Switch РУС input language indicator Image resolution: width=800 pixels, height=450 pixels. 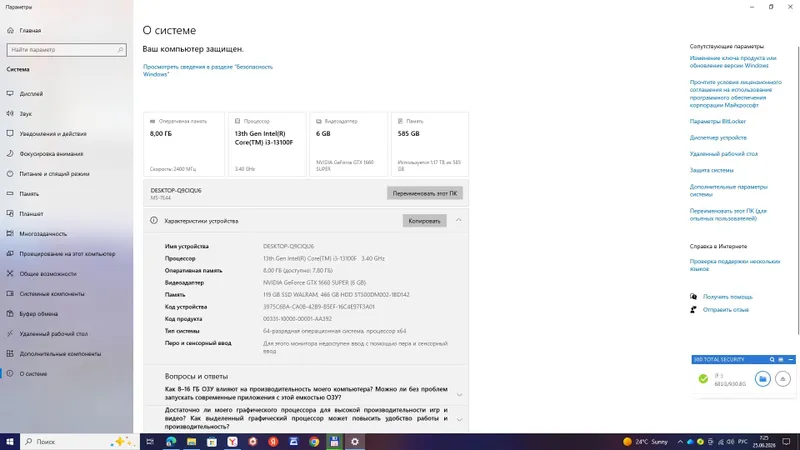tap(743, 442)
